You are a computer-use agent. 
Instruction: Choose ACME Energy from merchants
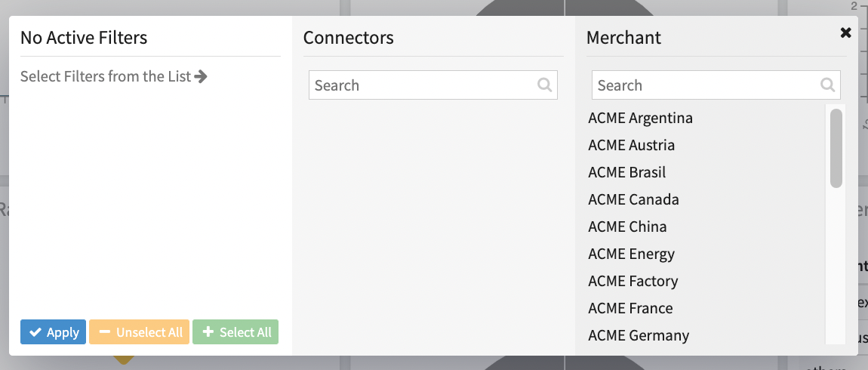click(631, 254)
